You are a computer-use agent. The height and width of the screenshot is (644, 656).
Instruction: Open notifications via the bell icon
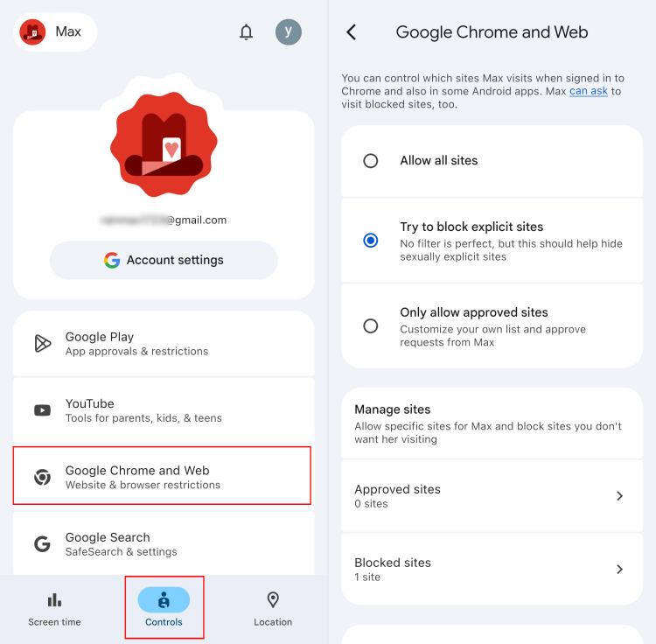coord(246,31)
